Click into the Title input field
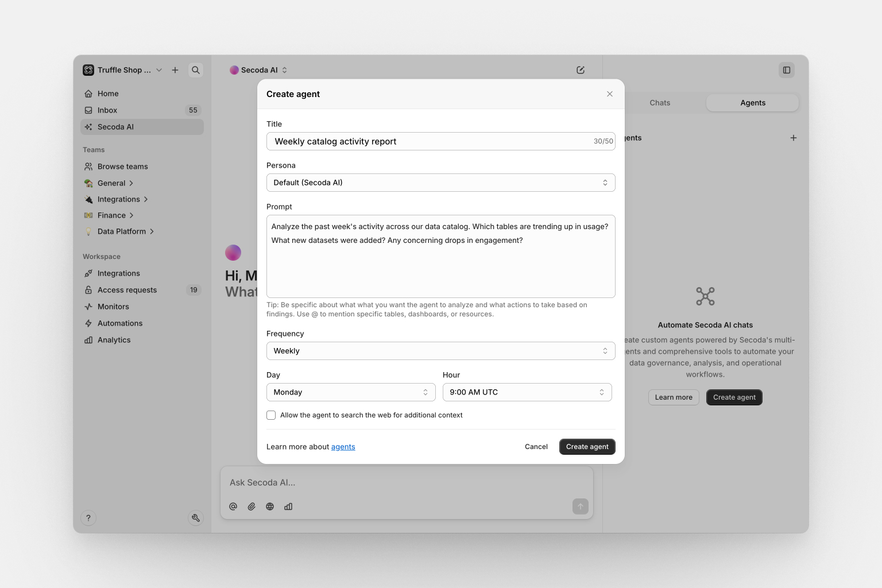This screenshot has height=588, width=882. [x=431, y=141]
